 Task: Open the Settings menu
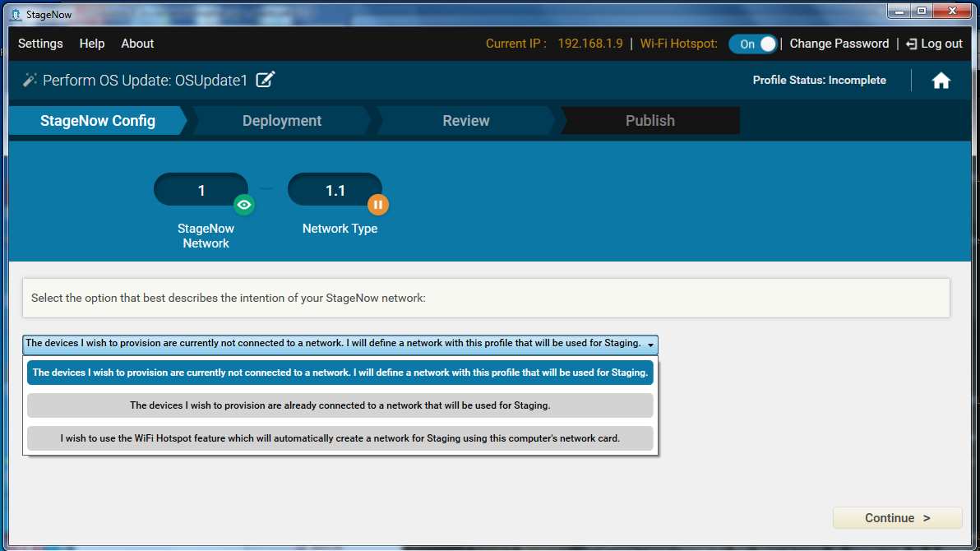(x=40, y=44)
